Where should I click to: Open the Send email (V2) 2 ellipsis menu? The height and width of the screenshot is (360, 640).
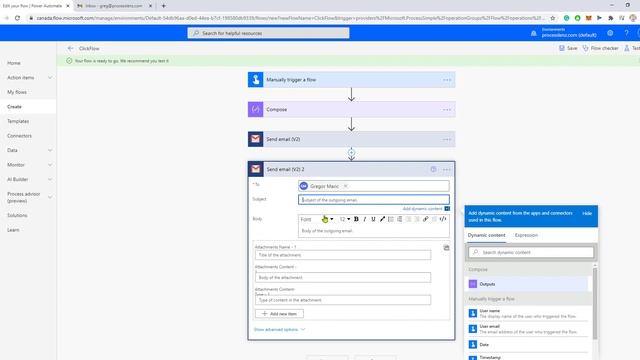(x=447, y=169)
